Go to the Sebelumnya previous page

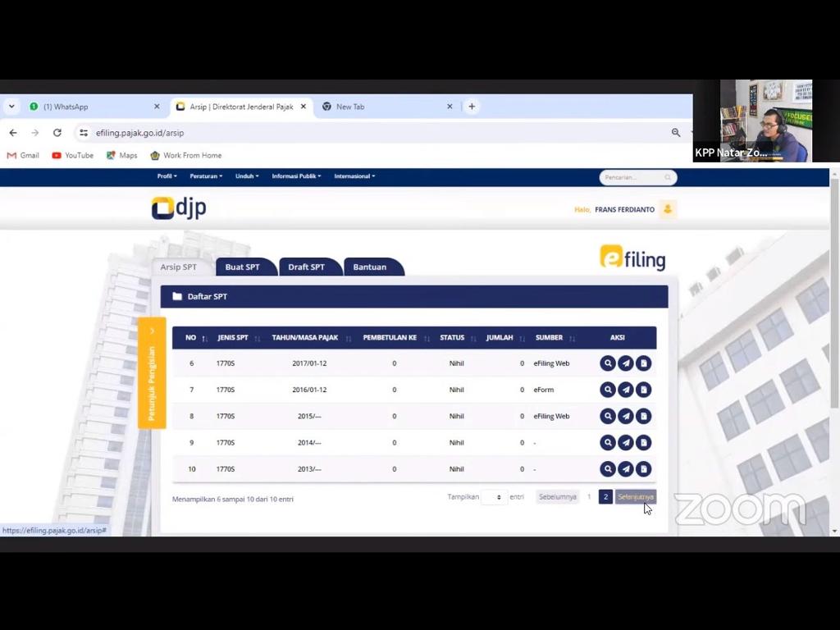(x=557, y=497)
